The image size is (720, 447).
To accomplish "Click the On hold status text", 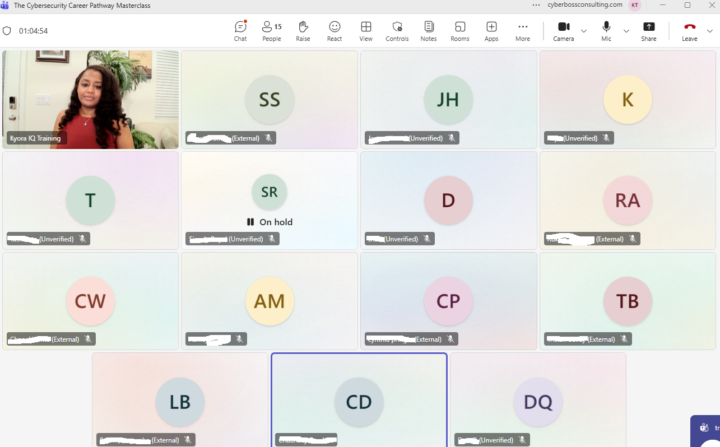I will [x=276, y=222].
